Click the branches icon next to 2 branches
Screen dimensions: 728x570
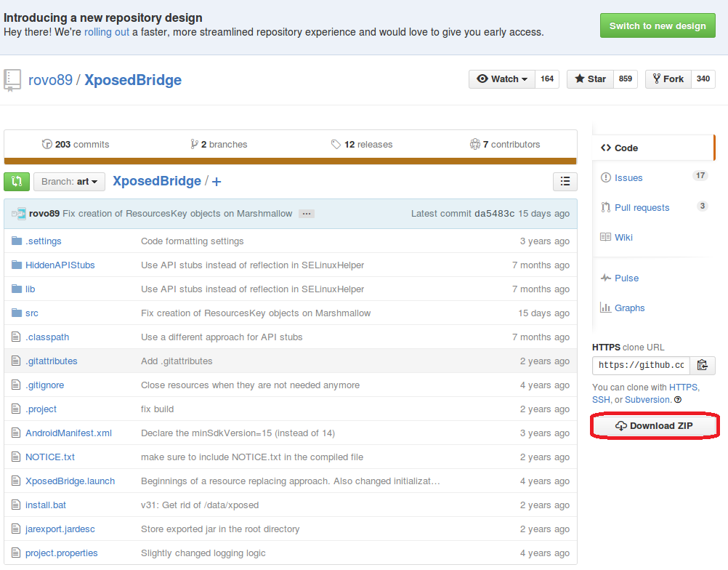point(194,145)
